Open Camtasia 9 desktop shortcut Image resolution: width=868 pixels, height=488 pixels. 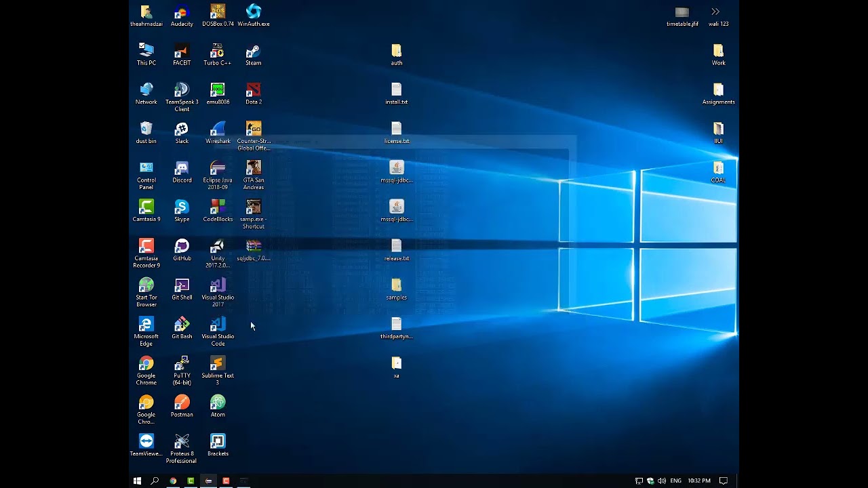(146, 211)
